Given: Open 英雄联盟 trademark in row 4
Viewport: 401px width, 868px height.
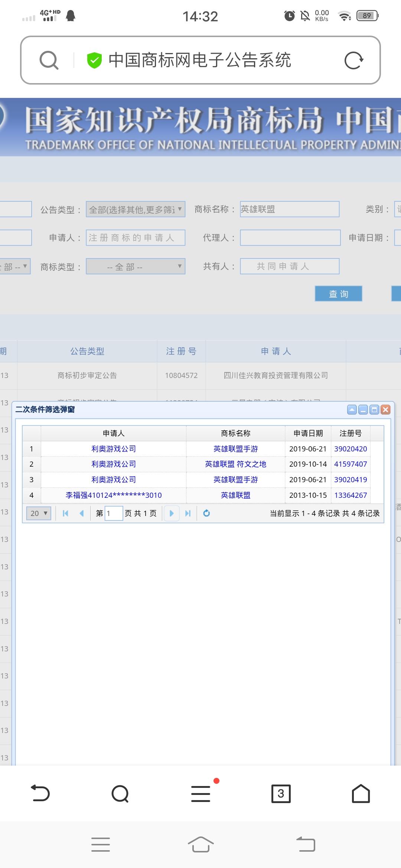Looking at the screenshot, I should coord(236,495).
